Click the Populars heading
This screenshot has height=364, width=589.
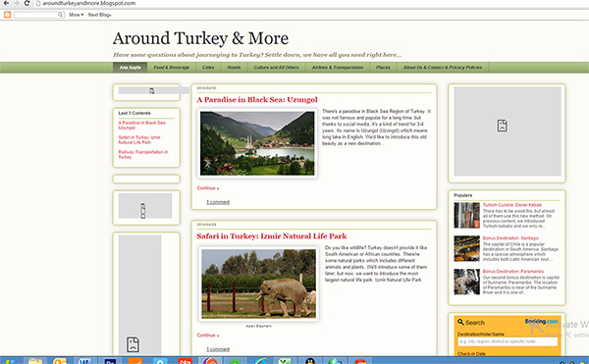coord(462,195)
